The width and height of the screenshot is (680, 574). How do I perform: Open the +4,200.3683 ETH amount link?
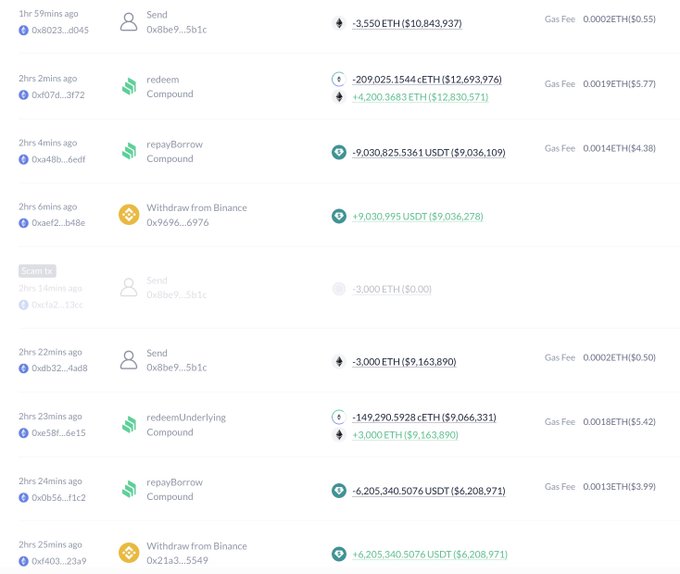[420, 97]
